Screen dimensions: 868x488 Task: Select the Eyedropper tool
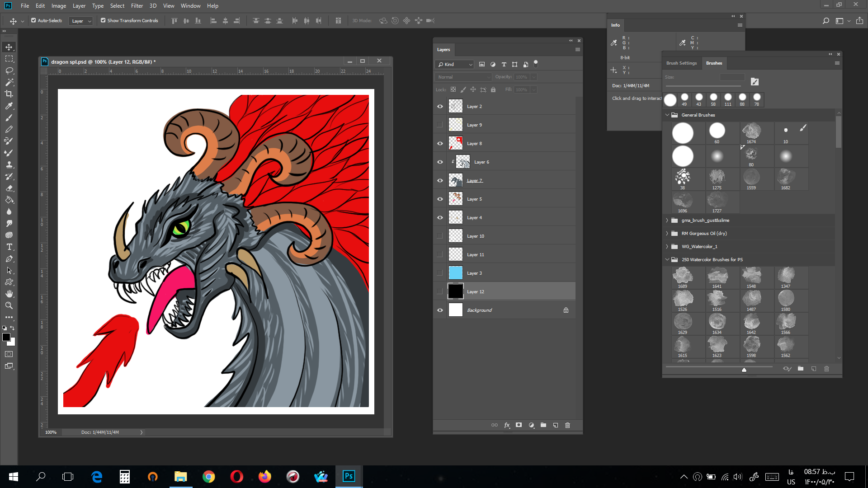click(x=9, y=106)
